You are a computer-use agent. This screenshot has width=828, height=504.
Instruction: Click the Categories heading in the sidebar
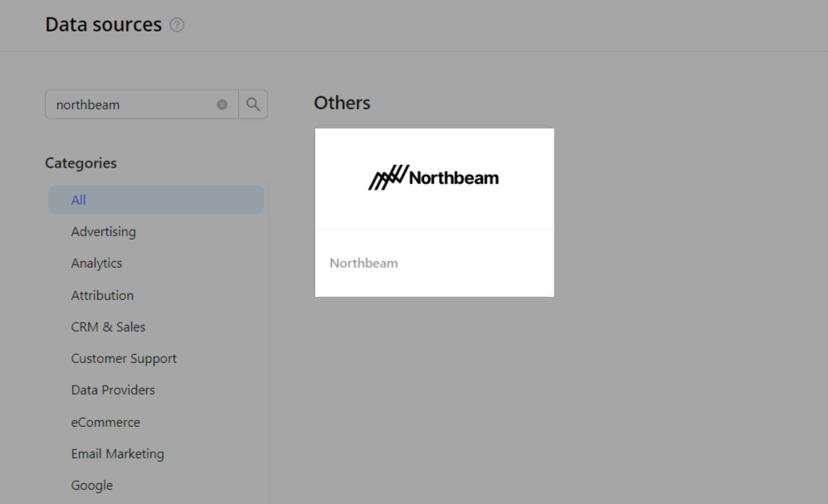tap(80, 162)
